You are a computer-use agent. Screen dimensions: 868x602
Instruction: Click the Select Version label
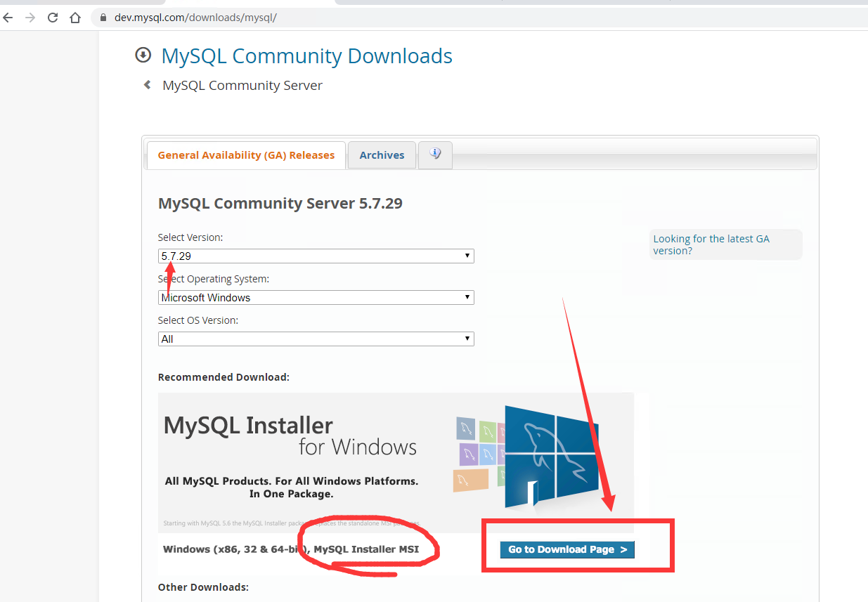[190, 237]
